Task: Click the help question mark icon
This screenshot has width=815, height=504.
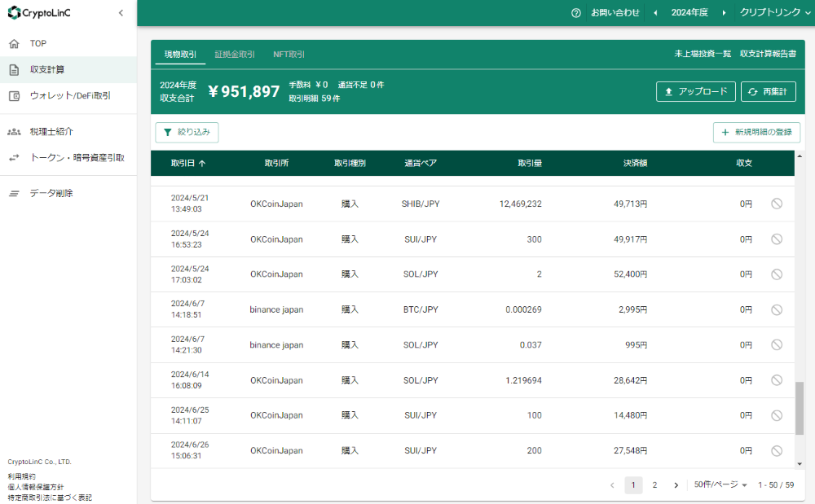Action: click(576, 13)
